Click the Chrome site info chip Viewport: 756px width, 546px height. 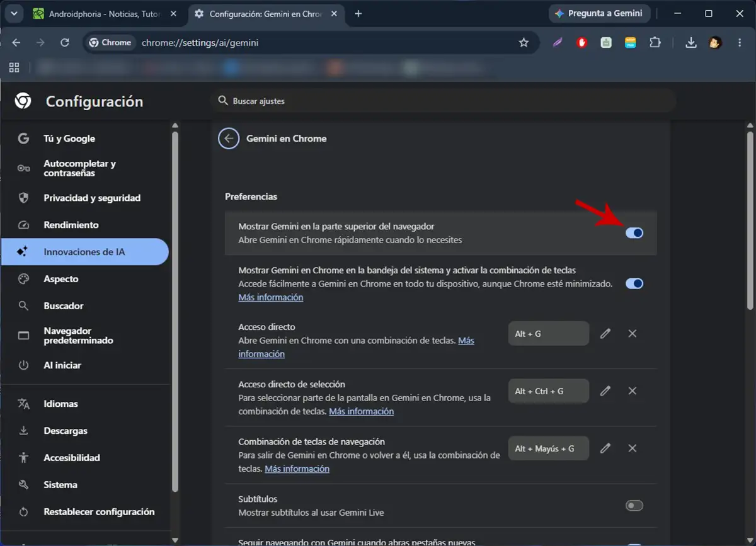(x=110, y=43)
